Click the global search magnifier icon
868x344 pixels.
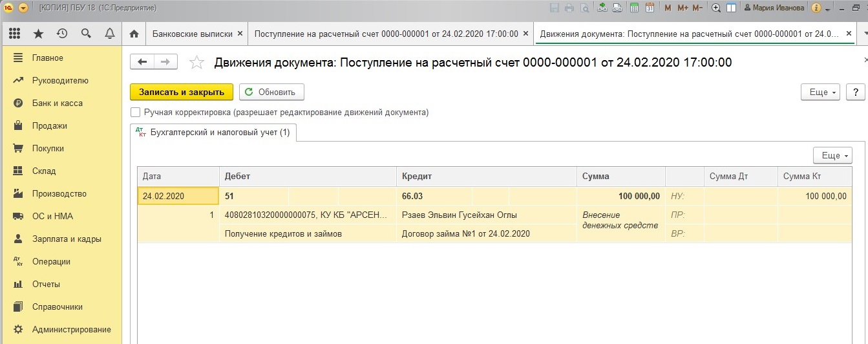point(86,34)
